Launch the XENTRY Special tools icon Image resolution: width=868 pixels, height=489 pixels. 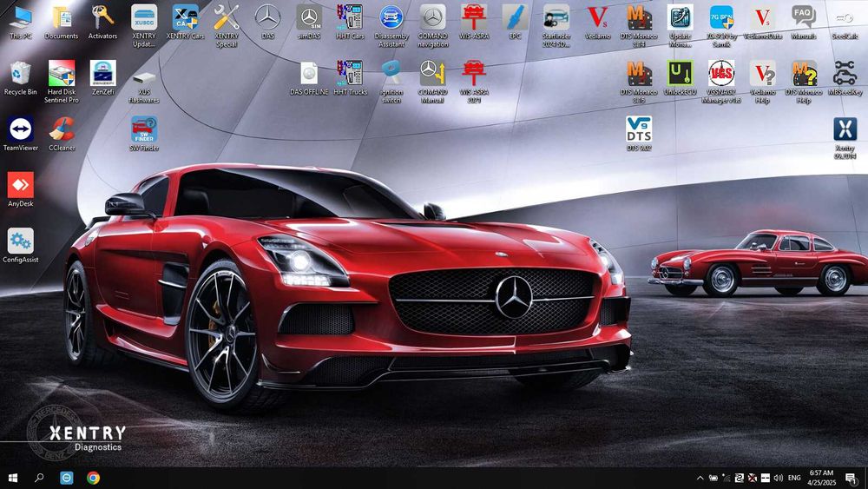pos(227,25)
